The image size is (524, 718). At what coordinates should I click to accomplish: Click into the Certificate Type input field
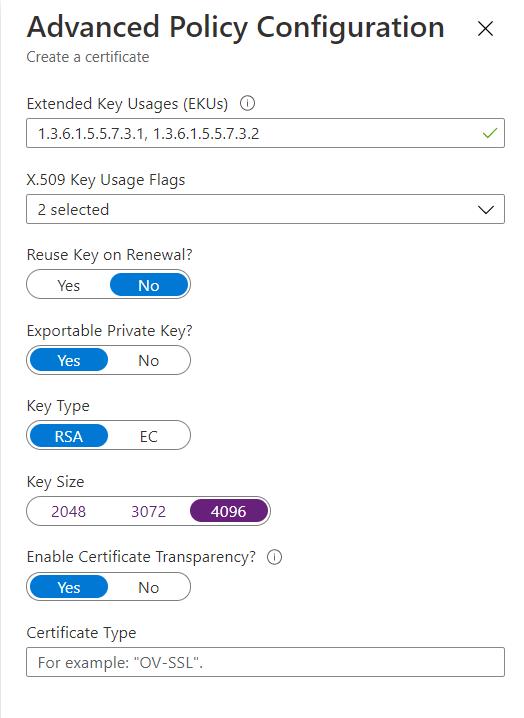(x=265, y=662)
